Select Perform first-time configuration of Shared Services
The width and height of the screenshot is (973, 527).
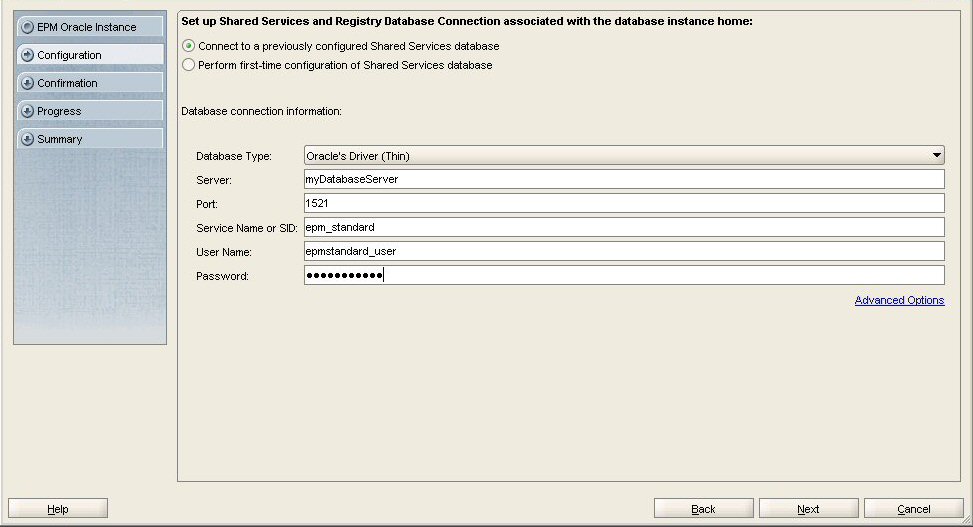189,65
